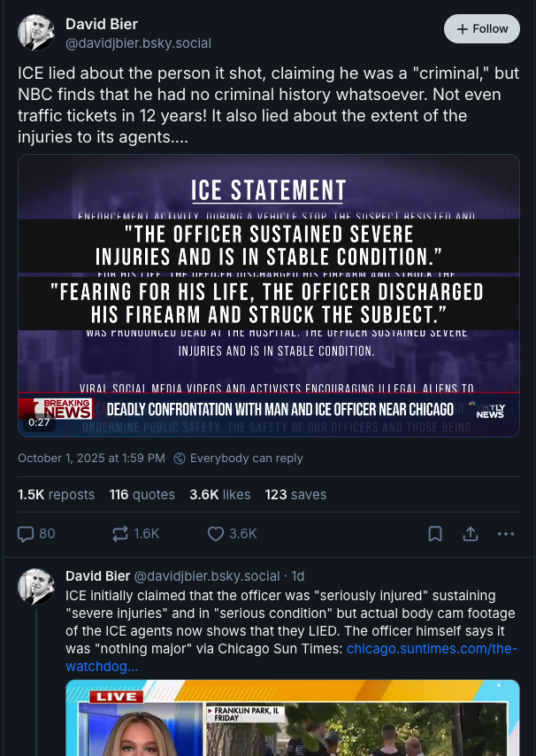Open the chicago.suntimes.com link
Viewport: 536px width, 756px height.
432,650
